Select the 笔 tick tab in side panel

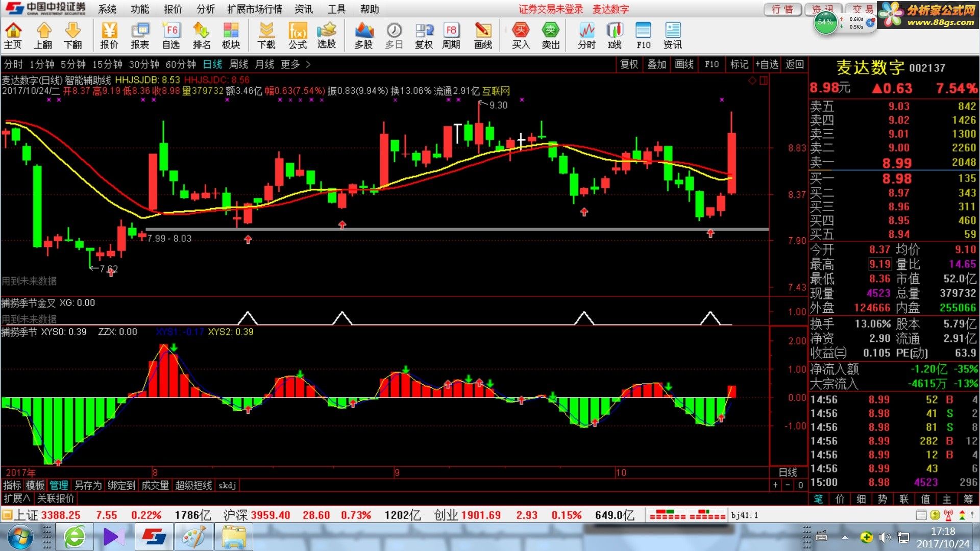click(x=819, y=499)
